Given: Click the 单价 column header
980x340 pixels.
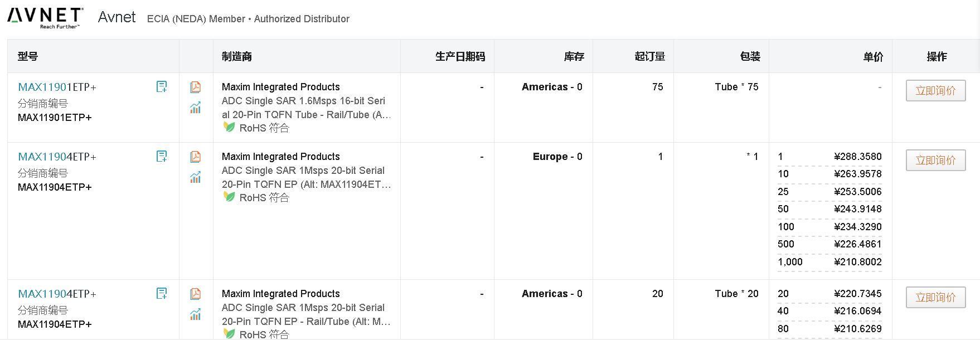Looking at the screenshot, I should click(873, 56).
